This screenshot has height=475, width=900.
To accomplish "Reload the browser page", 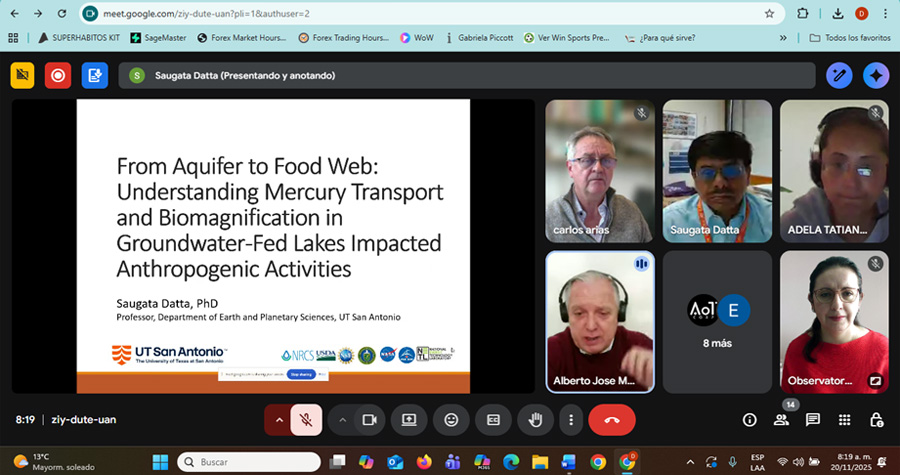I will click(x=62, y=14).
